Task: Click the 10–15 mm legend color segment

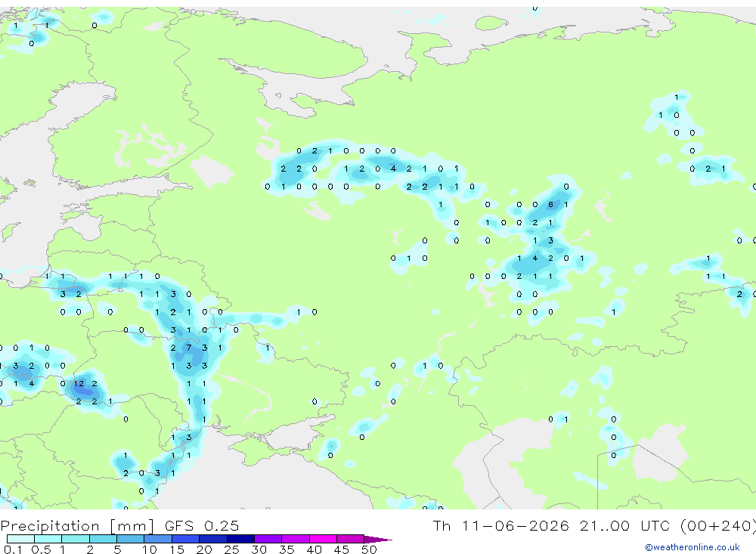Action: click(158, 539)
